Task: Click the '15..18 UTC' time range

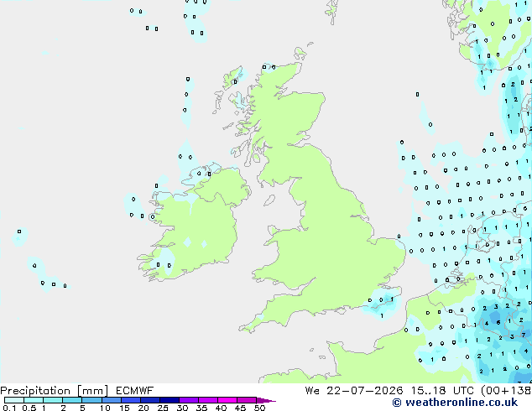Action: (x=443, y=391)
